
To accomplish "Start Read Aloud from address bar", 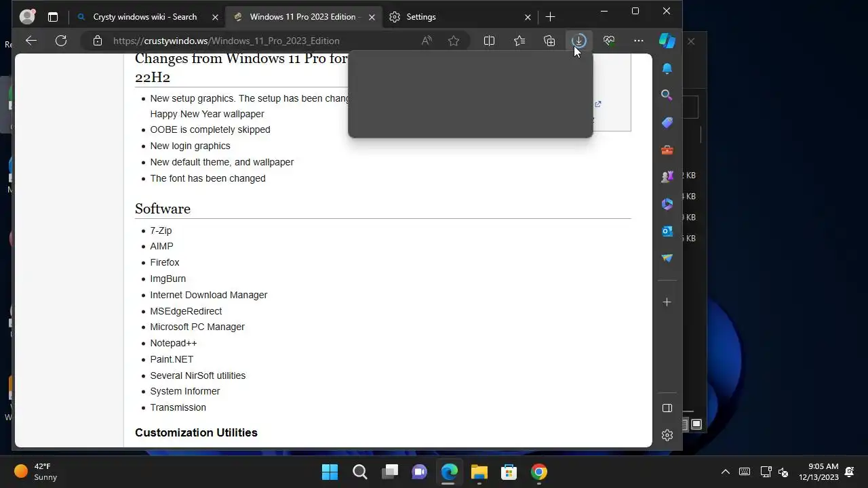I will 427,41.
